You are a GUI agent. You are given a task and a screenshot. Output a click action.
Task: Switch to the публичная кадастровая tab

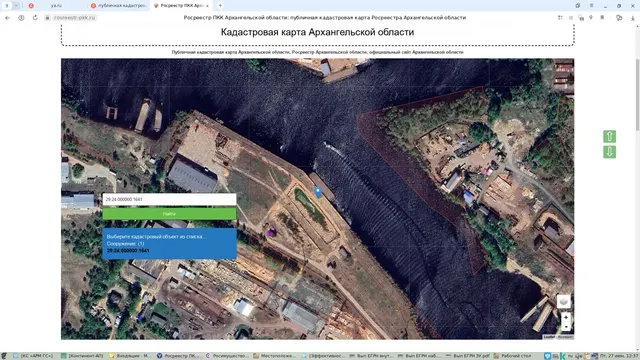pos(119,6)
